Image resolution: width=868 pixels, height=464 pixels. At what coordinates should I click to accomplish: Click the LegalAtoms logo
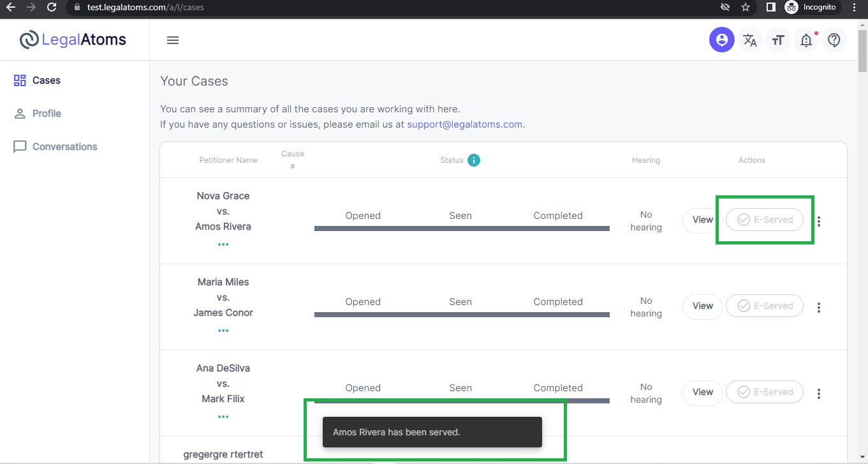pyautogui.click(x=73, y=40)
